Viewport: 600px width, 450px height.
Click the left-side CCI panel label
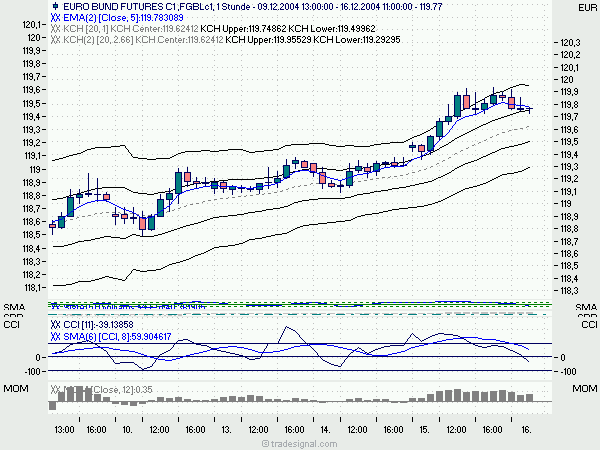pyautogui.click(x=11, y=324)
